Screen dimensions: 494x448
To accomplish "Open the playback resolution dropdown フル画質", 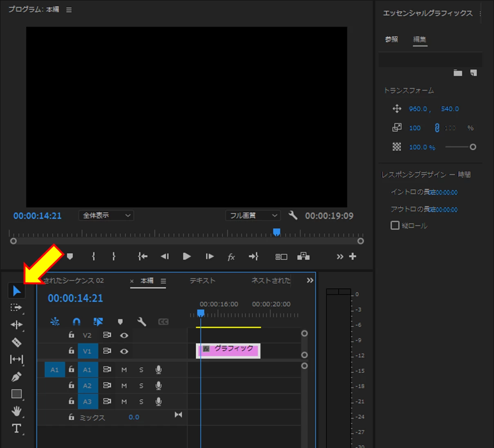I will click(x=253, y=215).
